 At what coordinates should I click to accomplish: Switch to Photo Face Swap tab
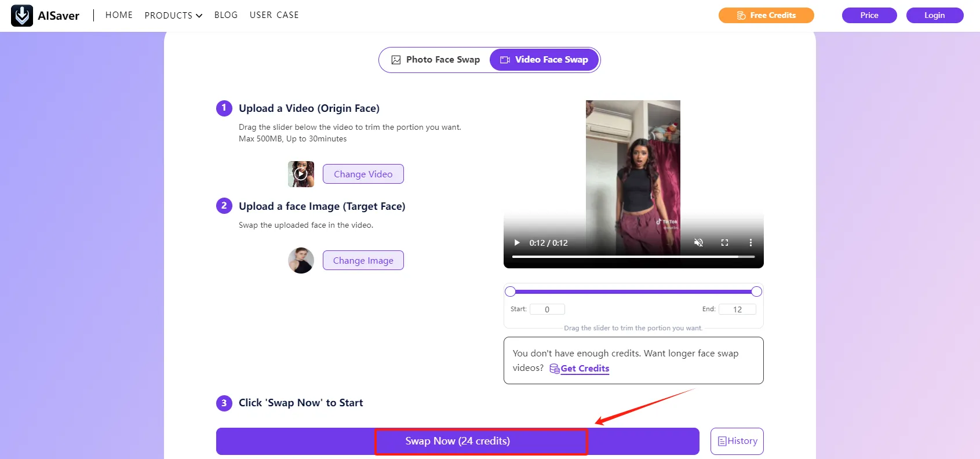[436, 60]
